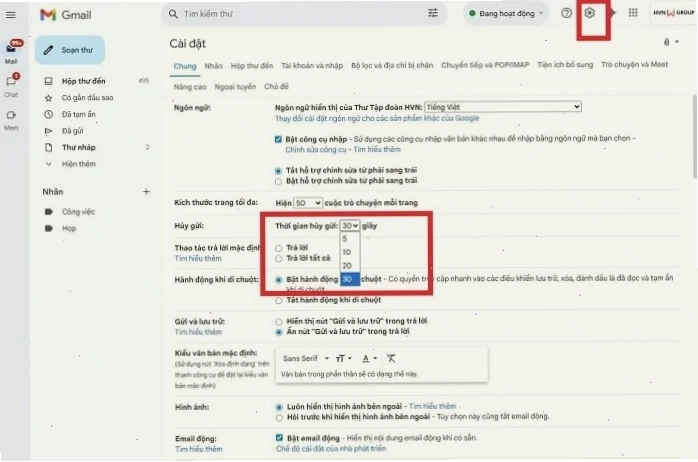
Task: Click the input tools icon beside Cài đặt
Action: click(670, 42)
